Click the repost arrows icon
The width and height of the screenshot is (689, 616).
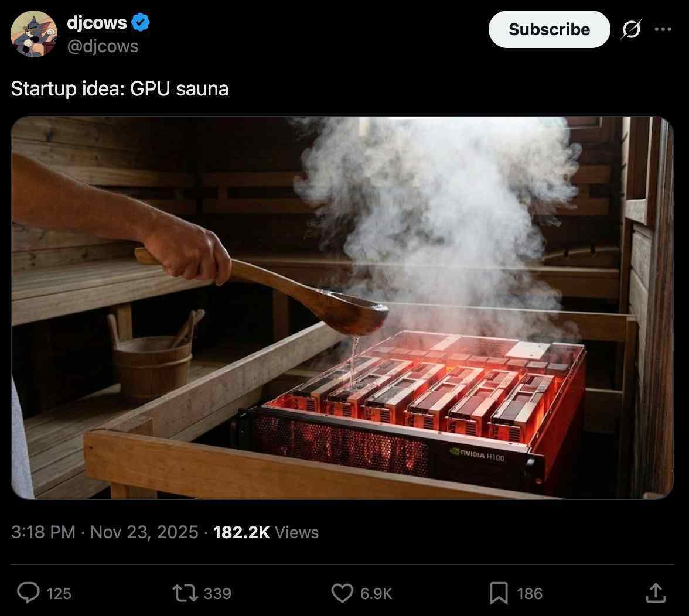[x=185, y=593]
